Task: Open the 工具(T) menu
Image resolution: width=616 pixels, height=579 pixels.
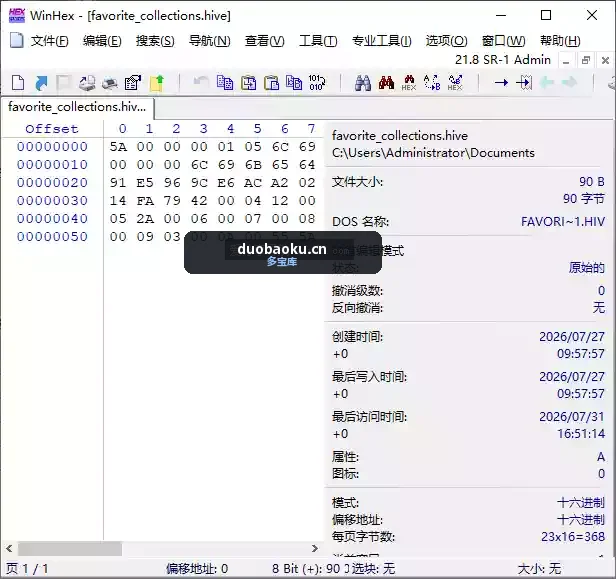Action: click(x=318, y=40)
